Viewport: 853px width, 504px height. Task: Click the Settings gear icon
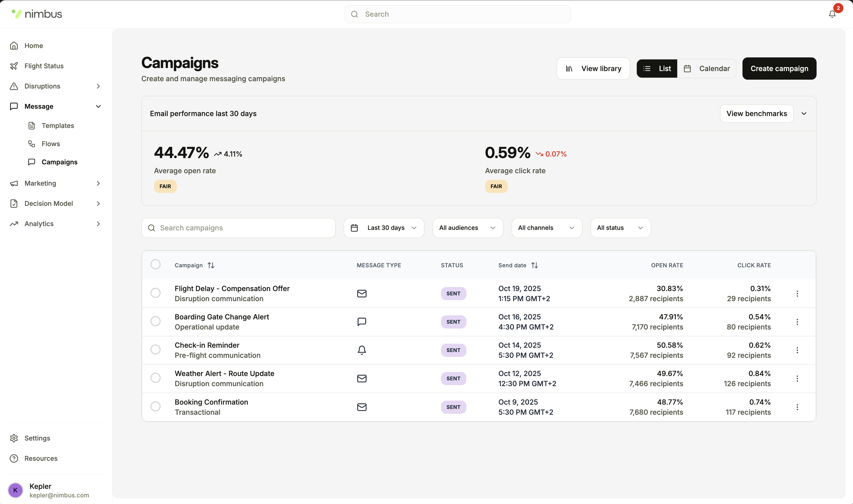click(x=14, y=438)
